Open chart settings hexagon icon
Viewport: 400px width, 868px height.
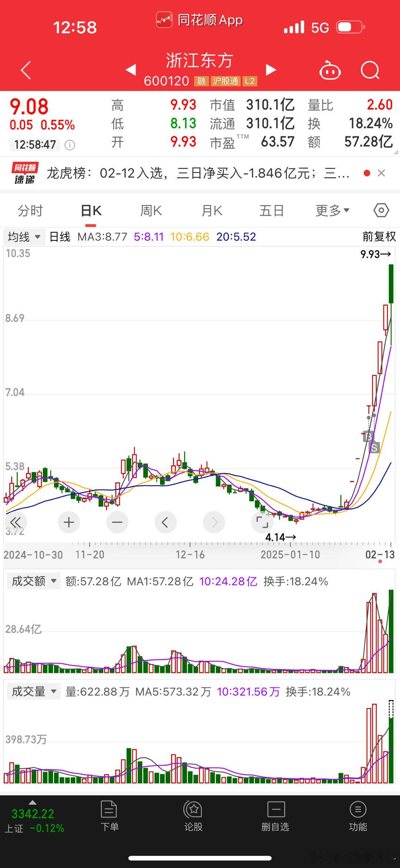coord(381,210)
